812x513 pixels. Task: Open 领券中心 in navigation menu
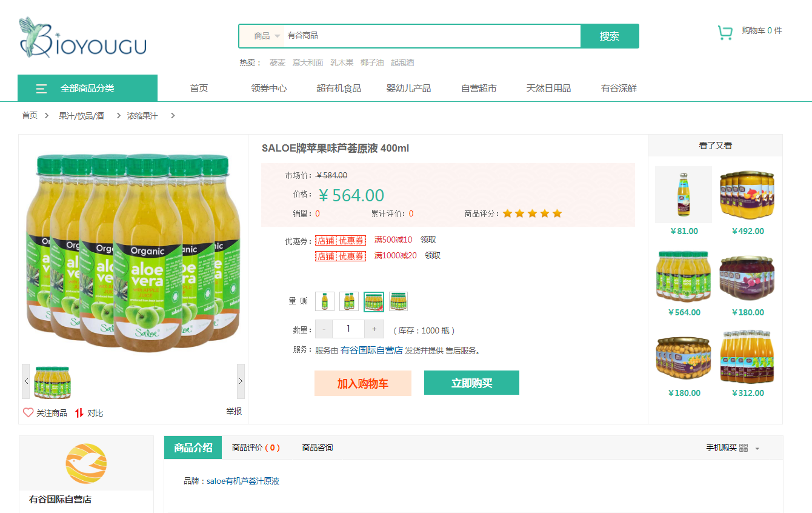(268, 89)
